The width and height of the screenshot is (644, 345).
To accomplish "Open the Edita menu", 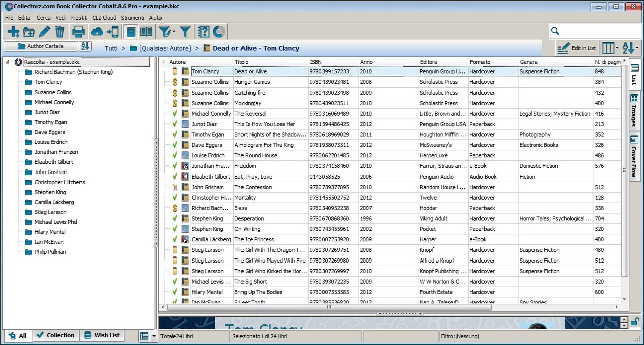I will [x=24, y=18].
